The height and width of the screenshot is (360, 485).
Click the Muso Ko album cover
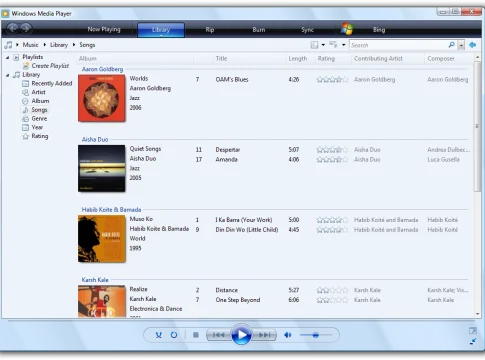pyautogui.click(x=102, y=239)
